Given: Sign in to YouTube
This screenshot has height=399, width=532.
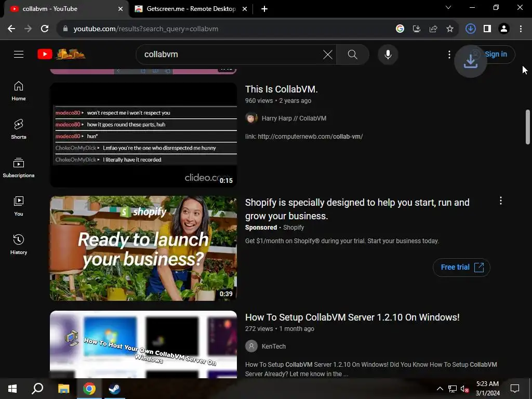Looking at the screenshot, I should (496, 54).
